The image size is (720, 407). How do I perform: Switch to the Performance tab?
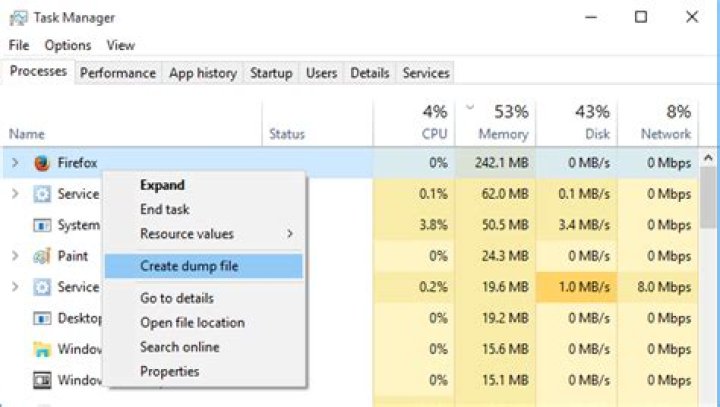118,73
